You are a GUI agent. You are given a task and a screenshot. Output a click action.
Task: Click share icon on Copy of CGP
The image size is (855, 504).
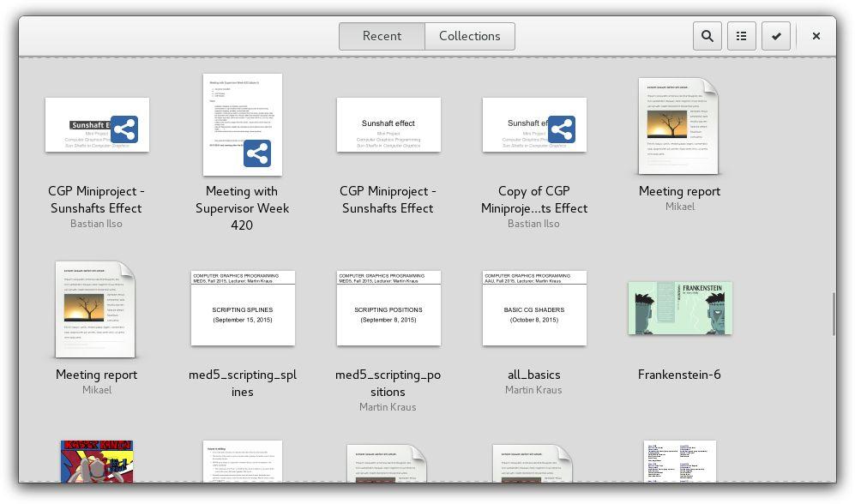click(562, 129)
